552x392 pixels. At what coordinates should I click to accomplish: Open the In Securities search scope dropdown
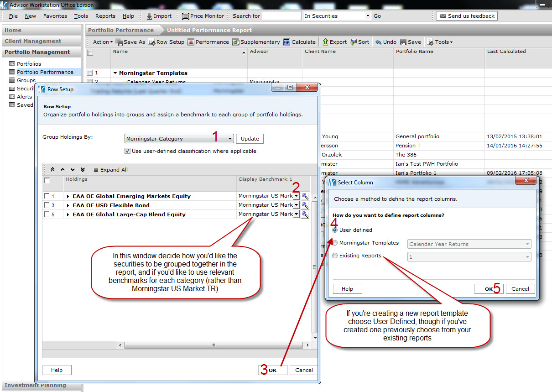(x=368, y=16)
